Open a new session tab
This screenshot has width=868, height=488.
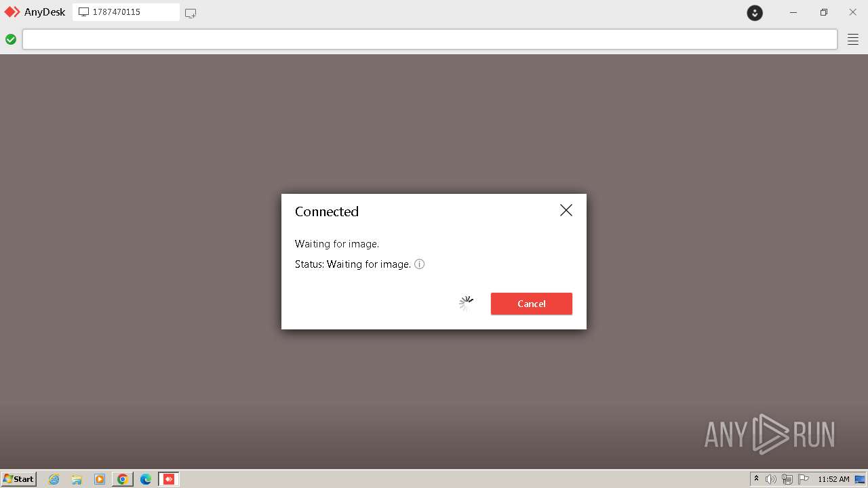click(x=191, y=13)
